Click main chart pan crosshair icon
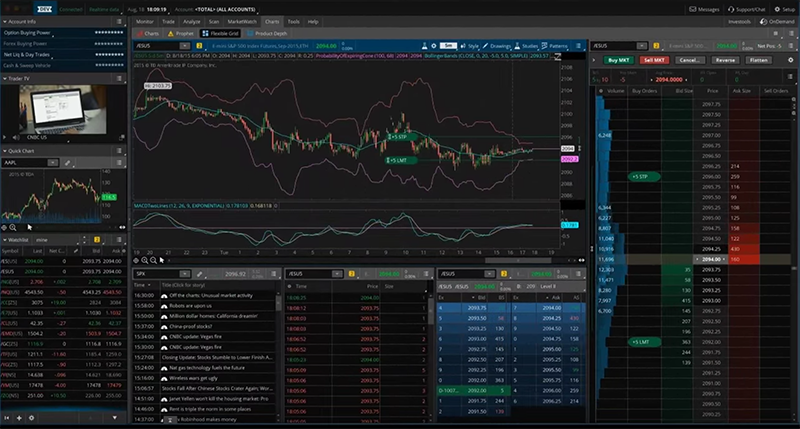800x429 pixels. coord(136,260)
